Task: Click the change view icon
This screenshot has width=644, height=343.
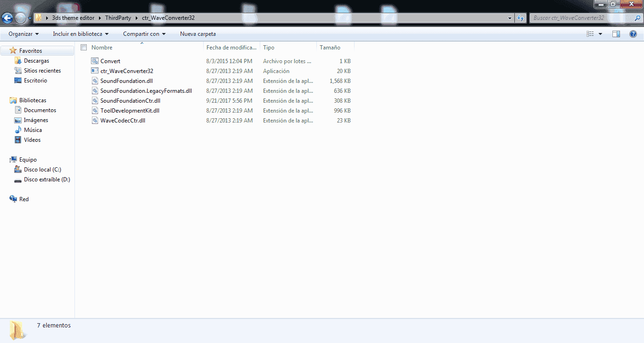Action: point(590,34)
